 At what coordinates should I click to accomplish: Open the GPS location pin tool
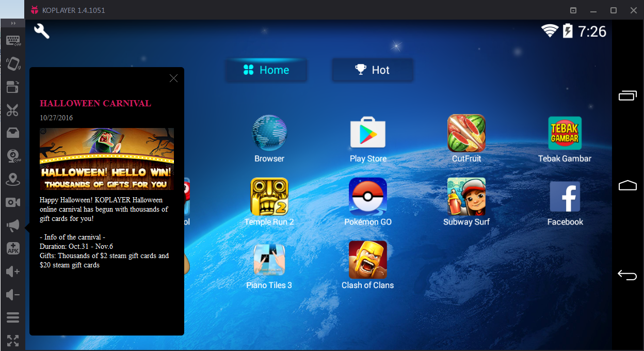[x=13, y=179]
